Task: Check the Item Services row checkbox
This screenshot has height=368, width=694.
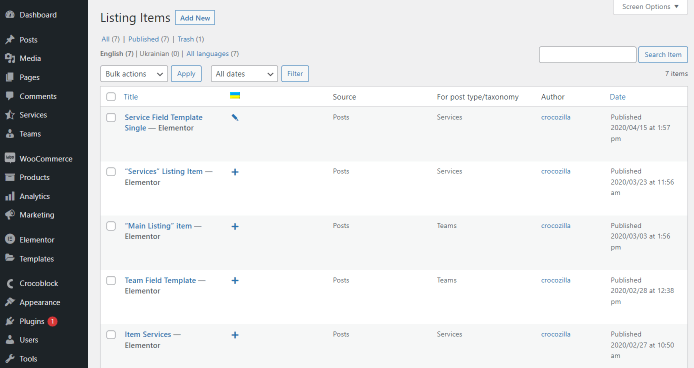Action: point(111,334)
